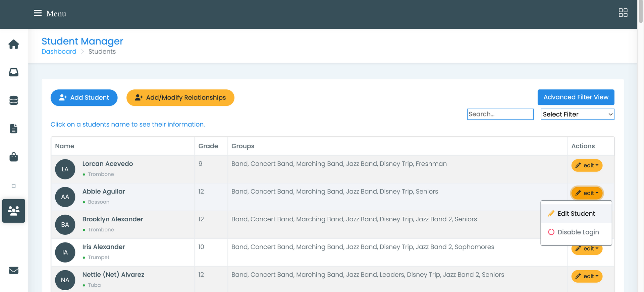The width and height of the screenshot is (644, 292).
Task: Open Iris Alexander's student info
Action: click(104, 247)
